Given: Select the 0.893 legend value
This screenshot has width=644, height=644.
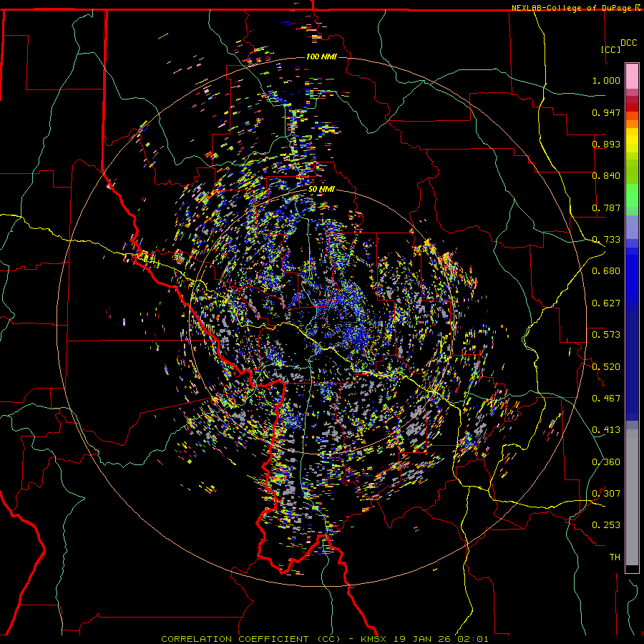Looking at the screenshot, I should [606, 144].
